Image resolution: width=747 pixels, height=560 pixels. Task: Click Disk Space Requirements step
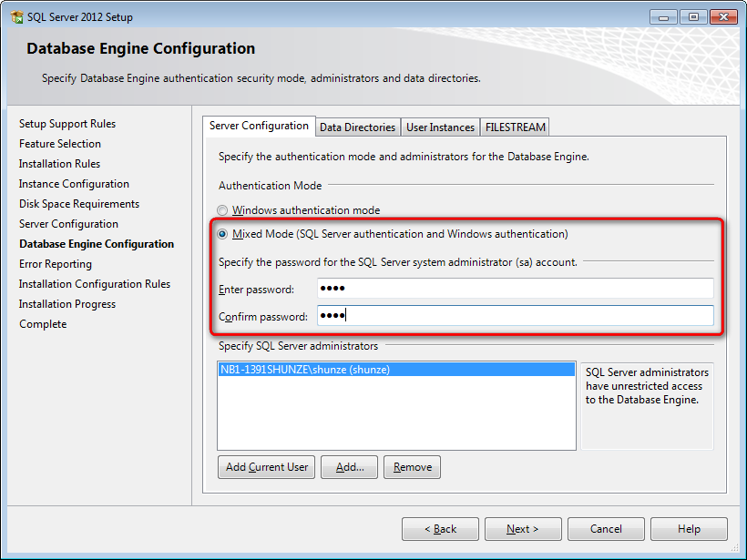point(79,204)
